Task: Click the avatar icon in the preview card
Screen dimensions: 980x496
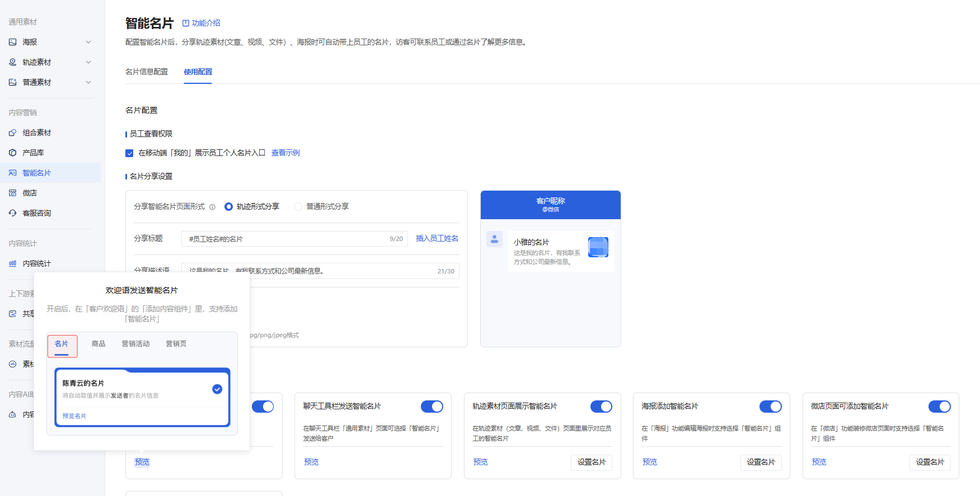Action: (494, 239)
